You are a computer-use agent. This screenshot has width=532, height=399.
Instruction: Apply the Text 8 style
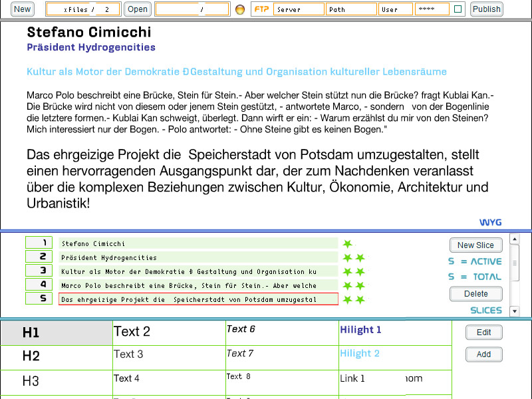pyautogui.click(x=282, y=382)
